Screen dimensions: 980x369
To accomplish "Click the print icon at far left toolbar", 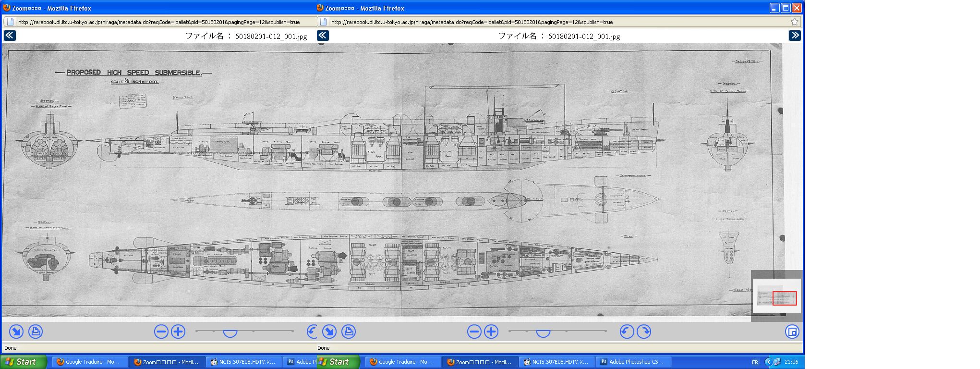I will pyautogui.click(x=36, y=332).
